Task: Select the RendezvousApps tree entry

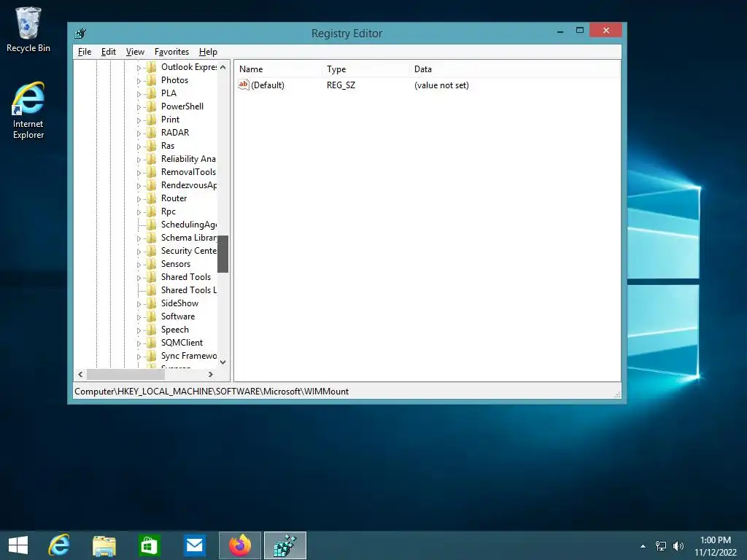Action: point(189,185)
